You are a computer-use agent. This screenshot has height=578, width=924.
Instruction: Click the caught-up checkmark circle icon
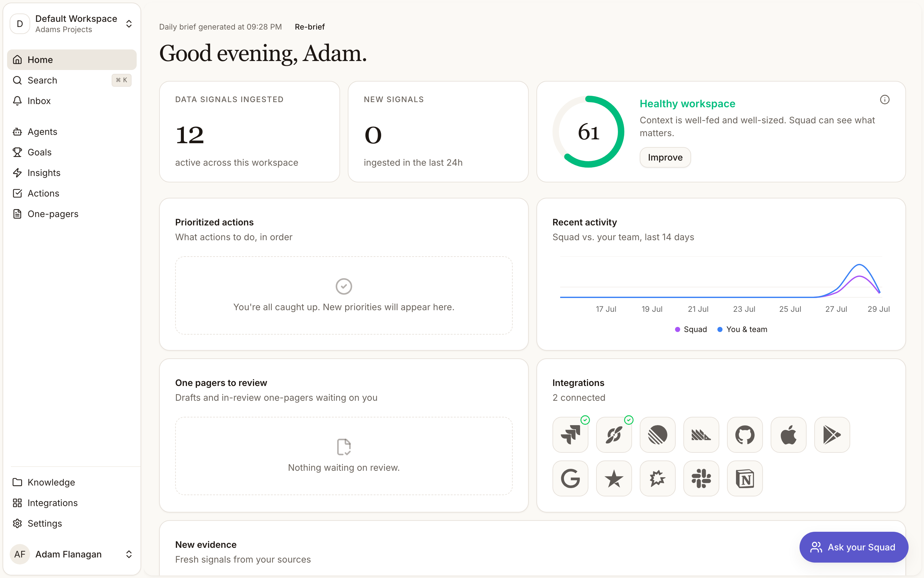[344, 286]
